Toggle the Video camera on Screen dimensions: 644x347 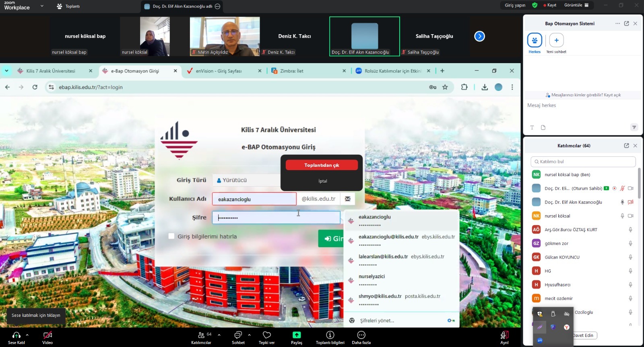47,335
